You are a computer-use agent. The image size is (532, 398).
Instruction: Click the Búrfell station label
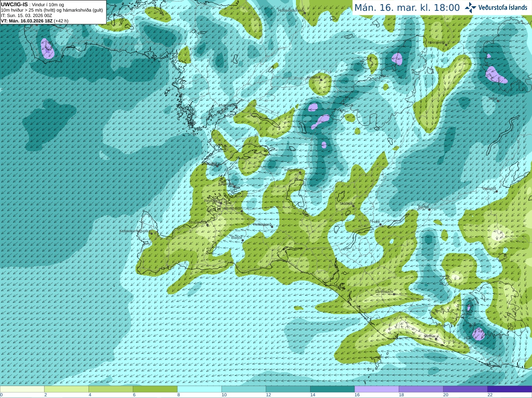[423, 206]
